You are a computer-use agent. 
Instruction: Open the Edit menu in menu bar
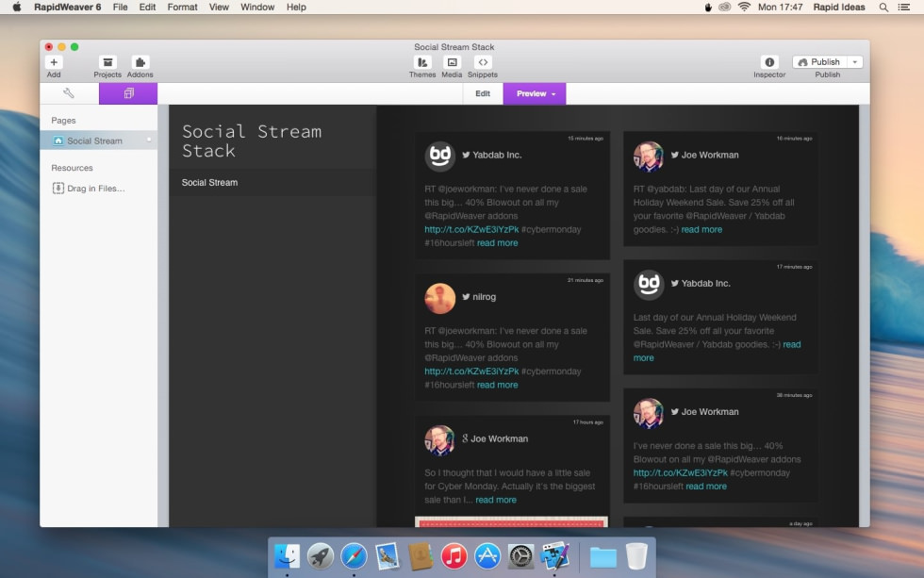(x=147, y=7)
